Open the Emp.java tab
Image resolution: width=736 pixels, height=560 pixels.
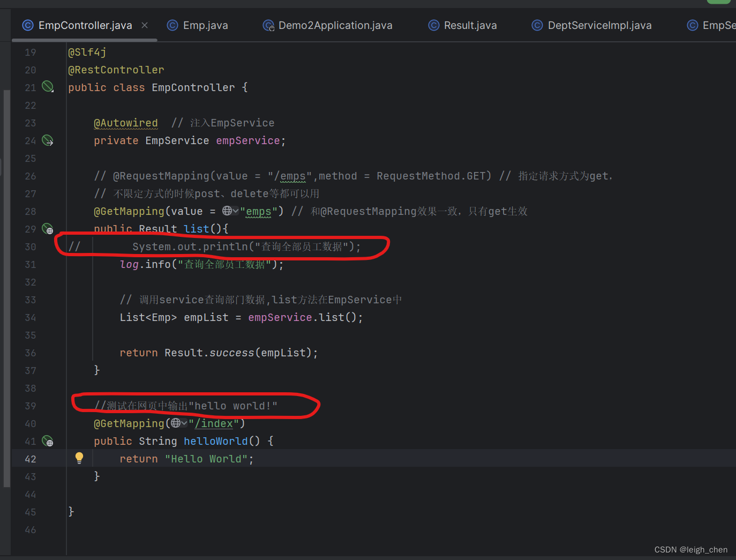[205, 25]
